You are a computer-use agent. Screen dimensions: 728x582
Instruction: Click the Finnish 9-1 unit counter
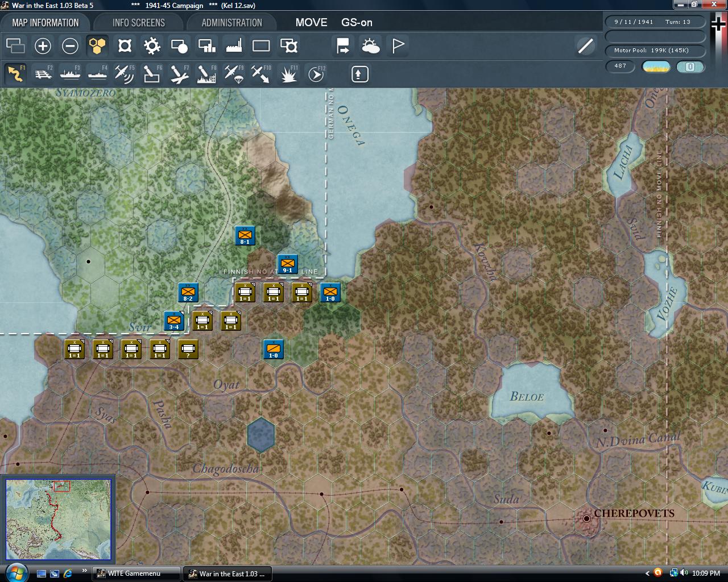[287, 264]
